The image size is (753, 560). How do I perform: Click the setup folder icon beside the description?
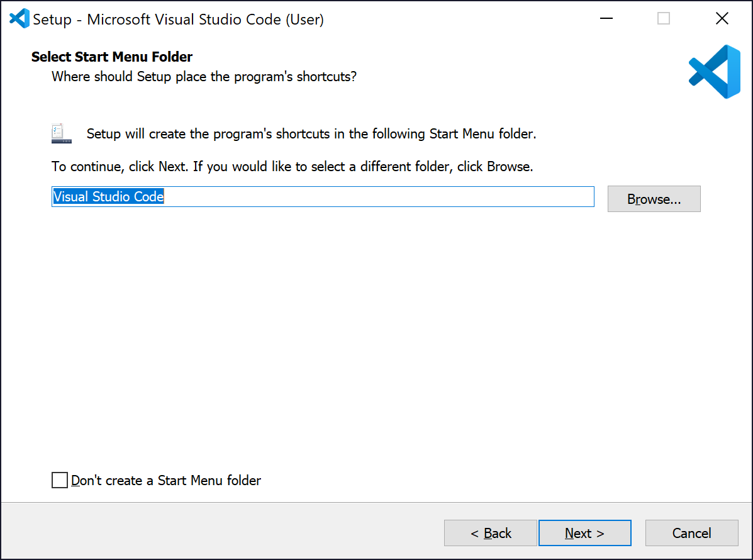pos(61,133)
